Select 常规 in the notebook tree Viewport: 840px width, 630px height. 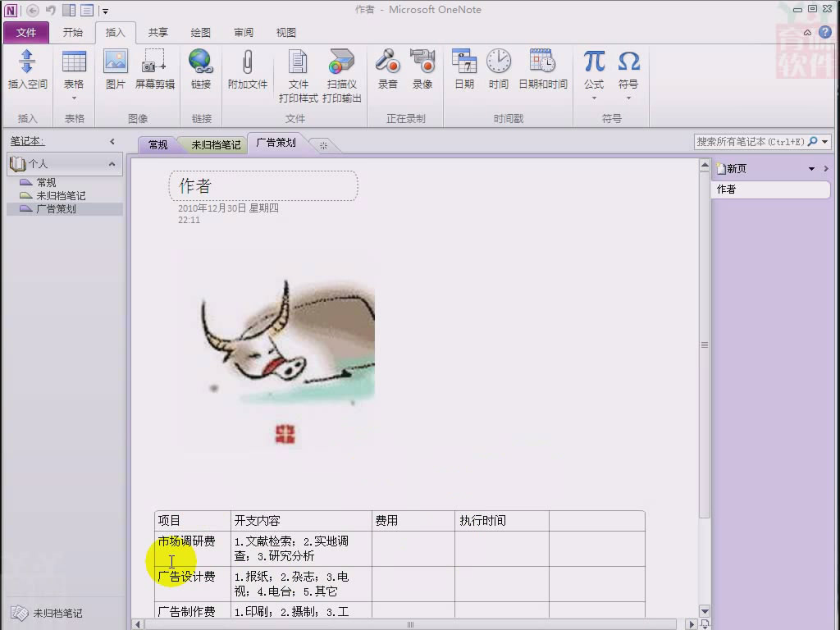click(46, 183)
